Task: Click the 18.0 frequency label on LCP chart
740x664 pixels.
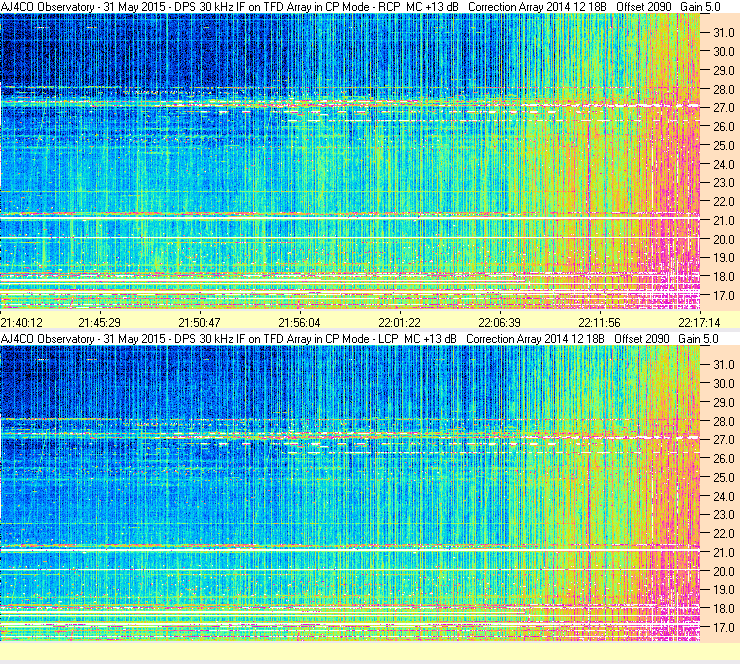Action: pyautogui.click(x=723, y=609)
